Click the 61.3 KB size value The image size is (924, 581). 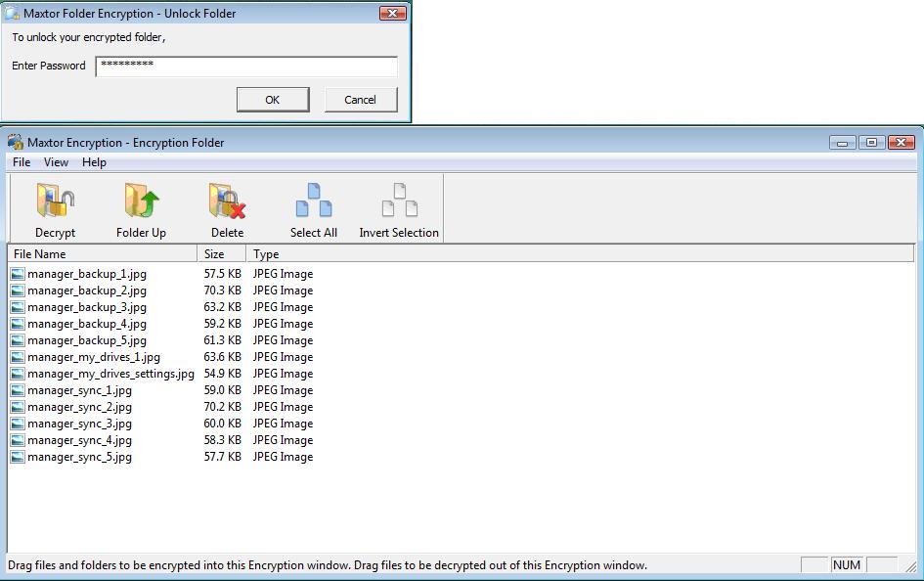pyautogui.click(x=223, y=340)
